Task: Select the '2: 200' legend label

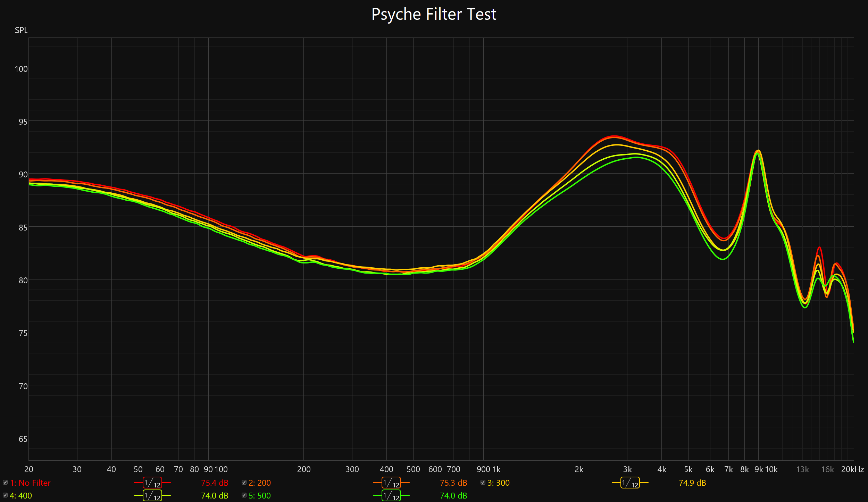Action: (260, 483)
